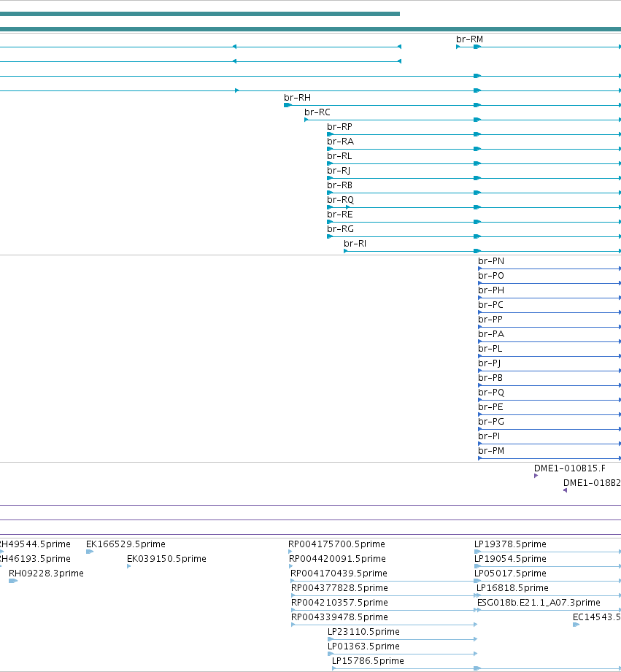Viewport: 621px width, 672px height.
Task: Click the RP004210357.5prime EST label
Action: [339, 602]
